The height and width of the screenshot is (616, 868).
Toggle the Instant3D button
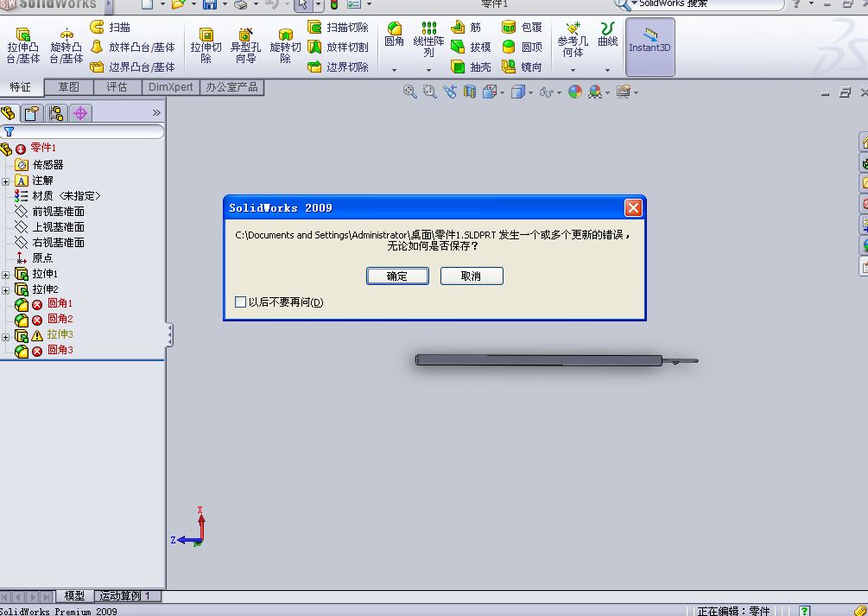point(649,47)
